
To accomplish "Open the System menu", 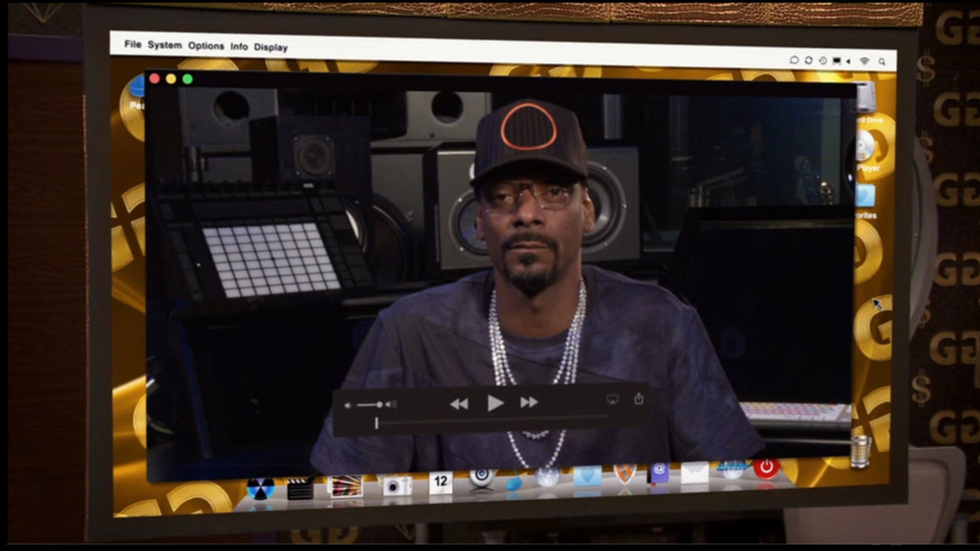I will (x=164, y=45).
